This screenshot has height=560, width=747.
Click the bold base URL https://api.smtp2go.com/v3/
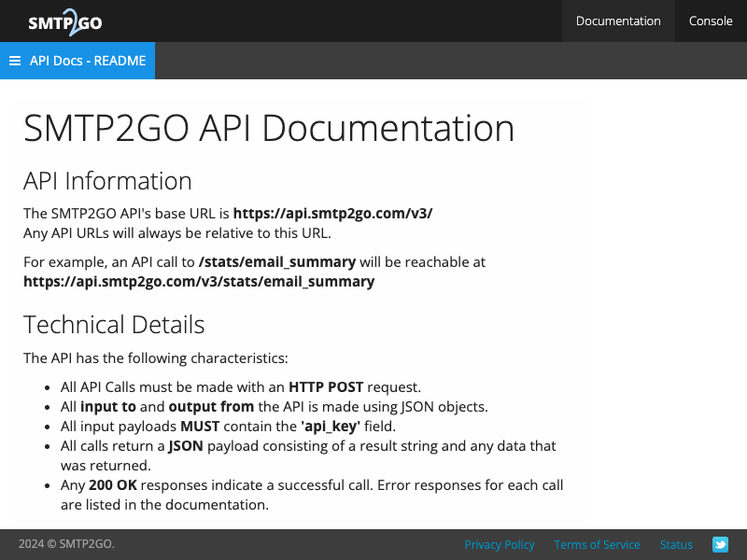(x=332, y=214)
